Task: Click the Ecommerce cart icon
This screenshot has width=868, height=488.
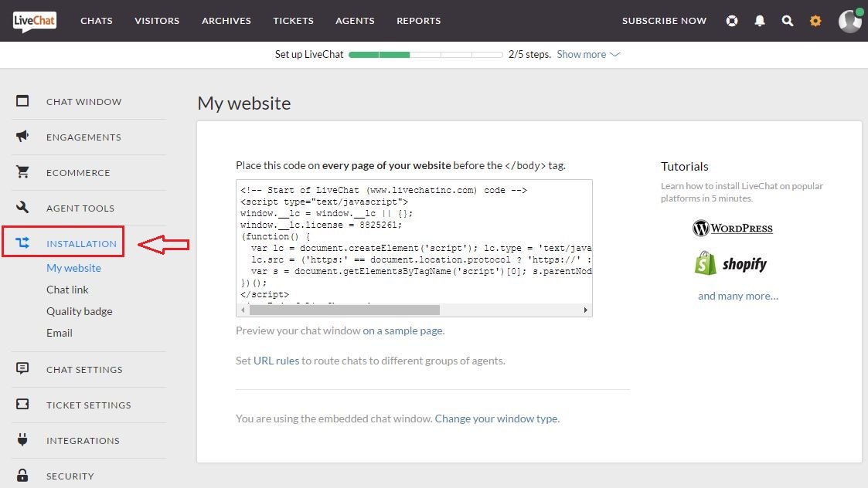Action: click(22, 171)
